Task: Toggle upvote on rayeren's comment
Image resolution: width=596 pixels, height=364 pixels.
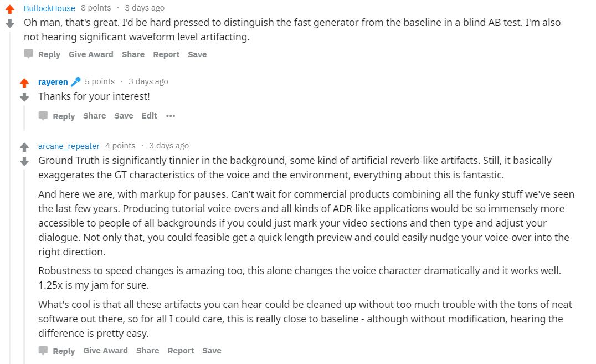Action: [x=24, y=83]
